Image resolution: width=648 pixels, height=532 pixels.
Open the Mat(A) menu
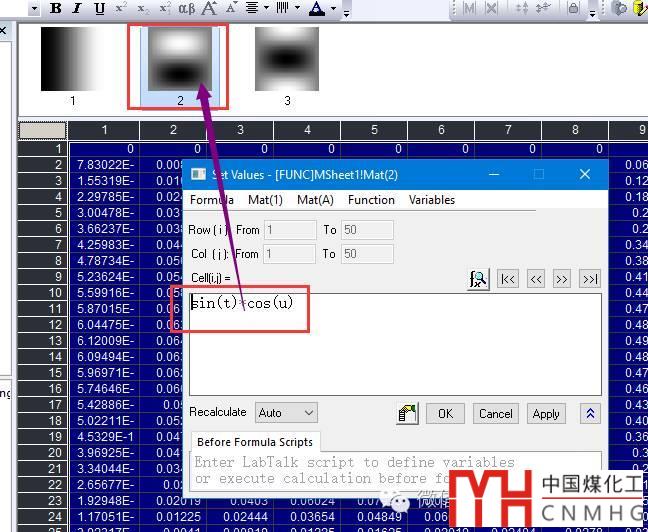point(315,200)
